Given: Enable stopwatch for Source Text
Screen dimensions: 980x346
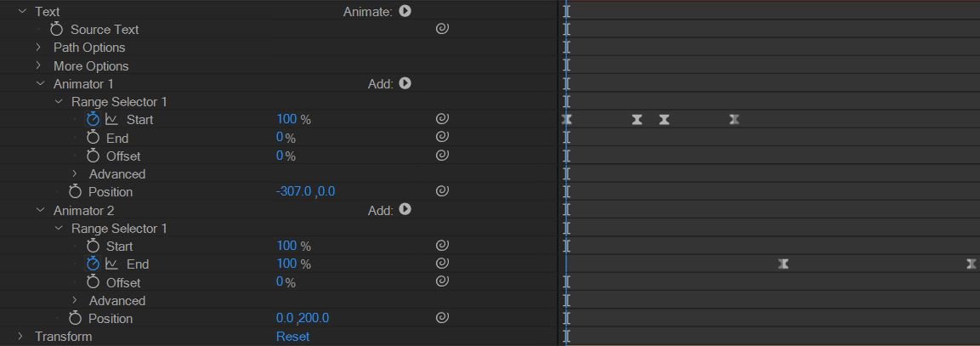Looking at the screenshot, I should click(57, 29).
